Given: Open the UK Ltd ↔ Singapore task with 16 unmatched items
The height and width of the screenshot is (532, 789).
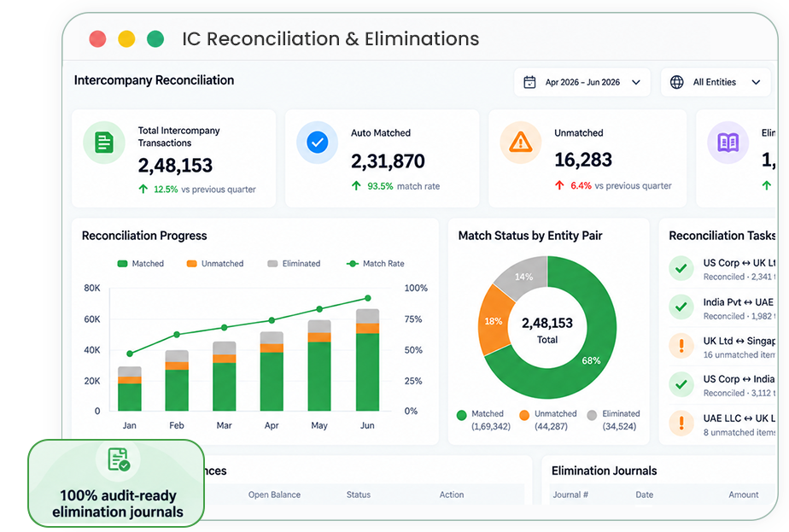Looking at the screenshot, I should [722, 347].
